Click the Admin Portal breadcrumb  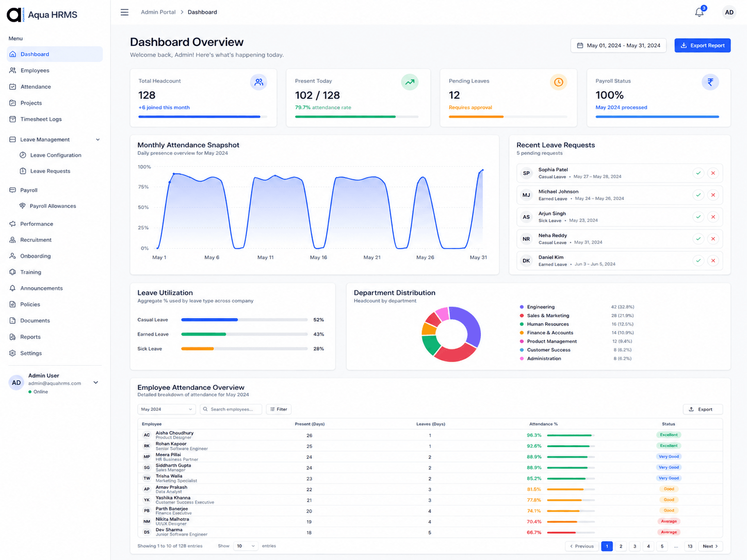[x=158, y=12]
